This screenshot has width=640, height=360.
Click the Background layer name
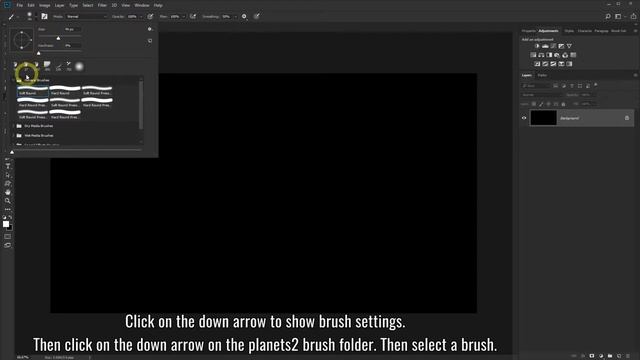tap(569, 118)
